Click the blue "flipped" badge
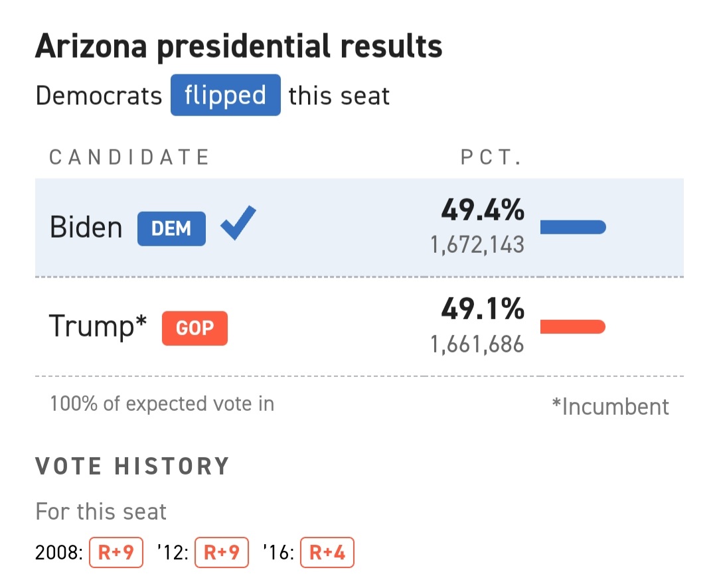The image size is (717, 588). (225, 96)
